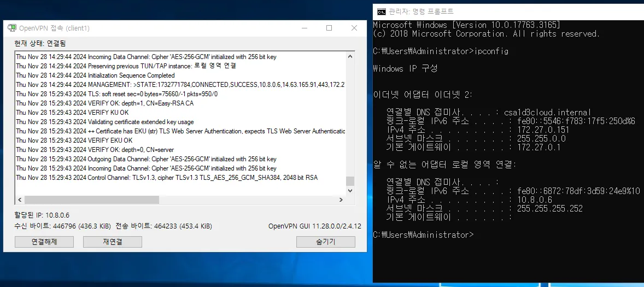Click the 이더넷 어댑터 이더넷 2 heading
The image size is (644, 287).
[423, 95]
